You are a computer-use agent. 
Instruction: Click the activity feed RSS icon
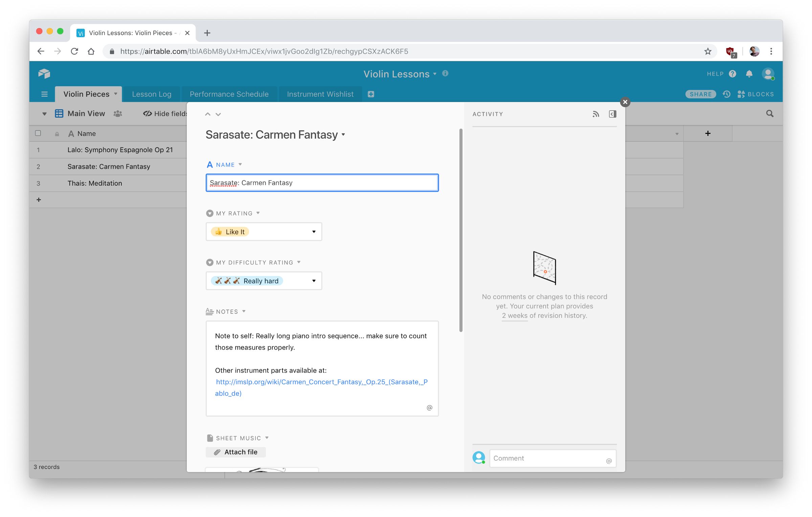click(x=596, y=114)
